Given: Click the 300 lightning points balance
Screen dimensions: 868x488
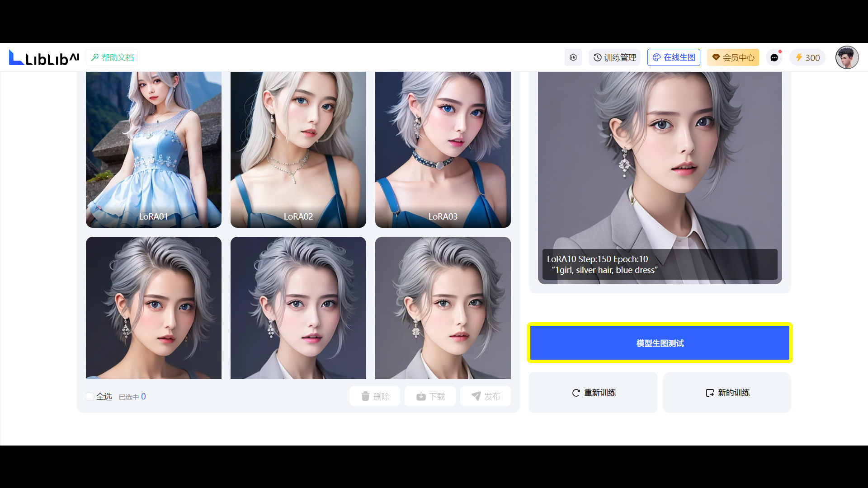Looking at the screenshot, I should 807,58.
